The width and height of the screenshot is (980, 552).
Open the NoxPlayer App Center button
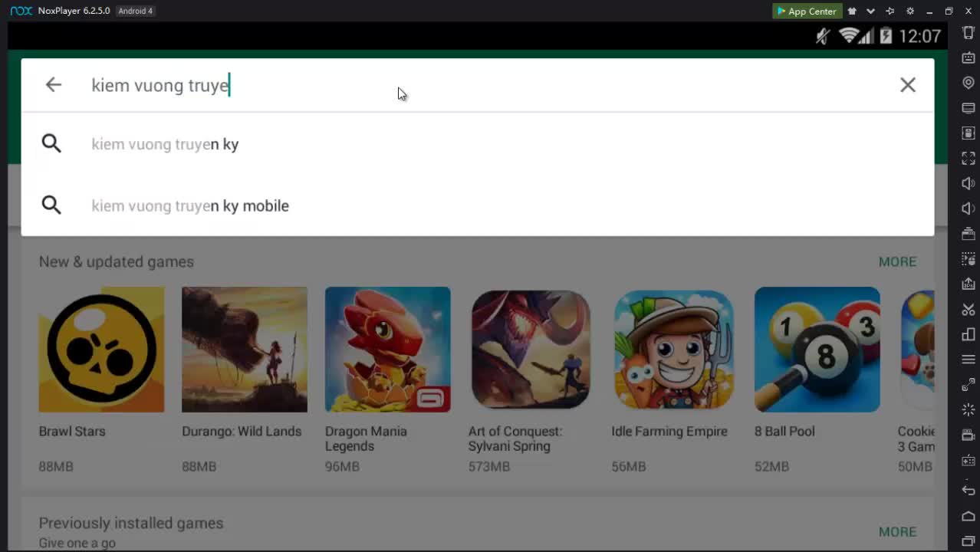click(807, 11)
